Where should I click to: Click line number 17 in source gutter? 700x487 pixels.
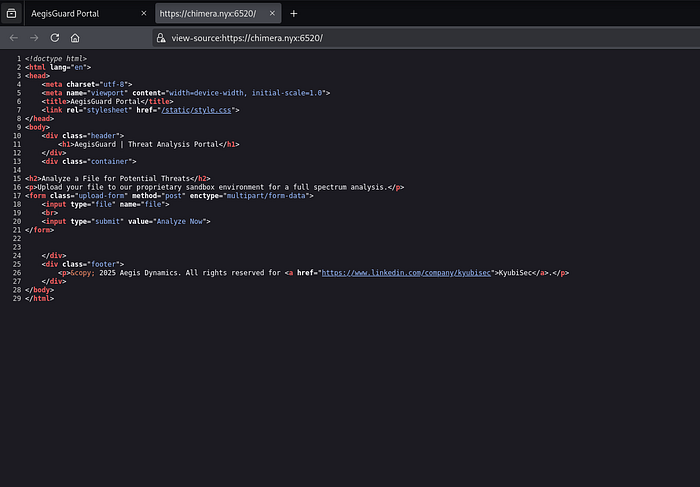[18, 195]
